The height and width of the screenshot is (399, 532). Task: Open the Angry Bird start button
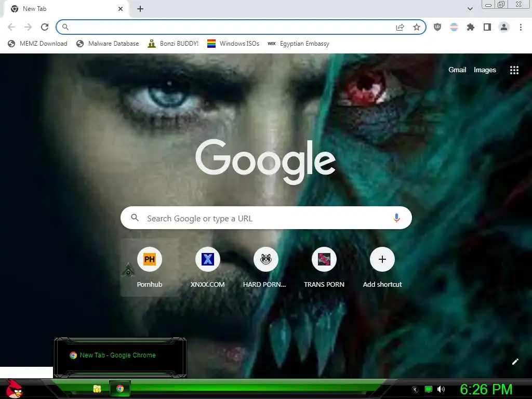[x=14, y=389]
